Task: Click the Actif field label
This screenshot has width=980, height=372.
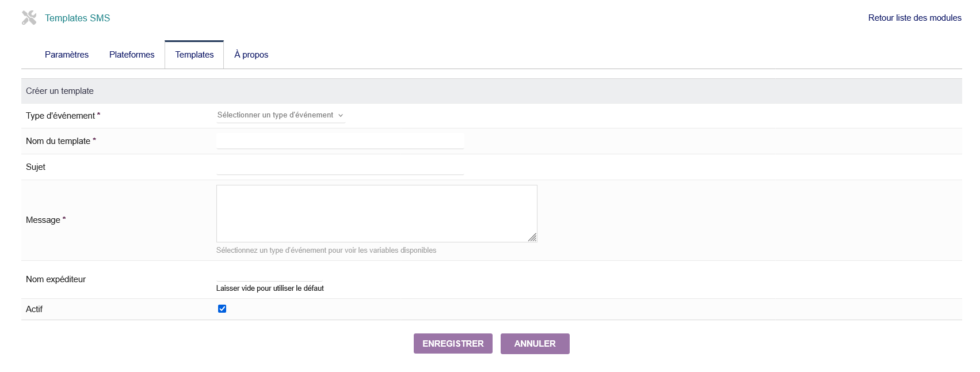Action: [x=35, y=309]
